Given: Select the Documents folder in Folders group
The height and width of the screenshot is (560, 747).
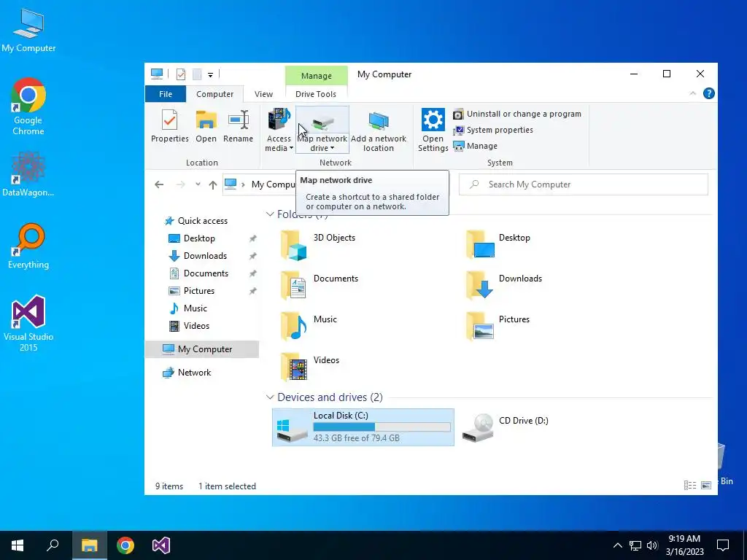Looking at the screenshot, I should tap(320, 286).
